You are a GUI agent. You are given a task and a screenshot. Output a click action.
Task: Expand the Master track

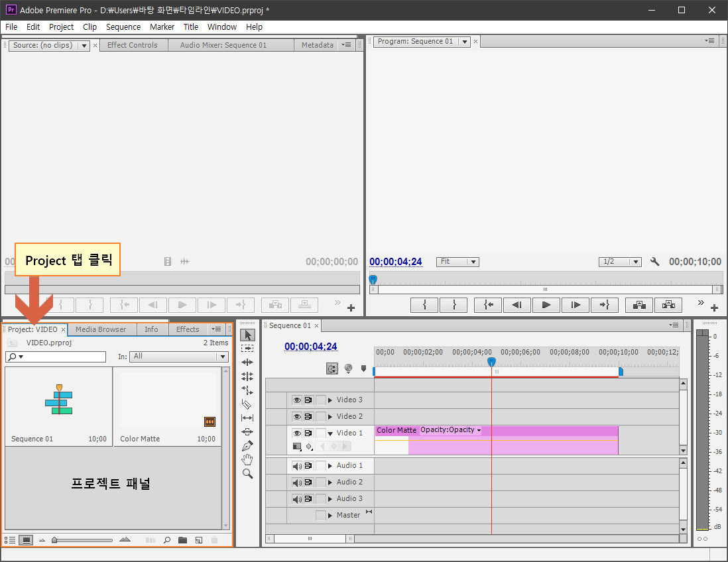click(330, 516)
